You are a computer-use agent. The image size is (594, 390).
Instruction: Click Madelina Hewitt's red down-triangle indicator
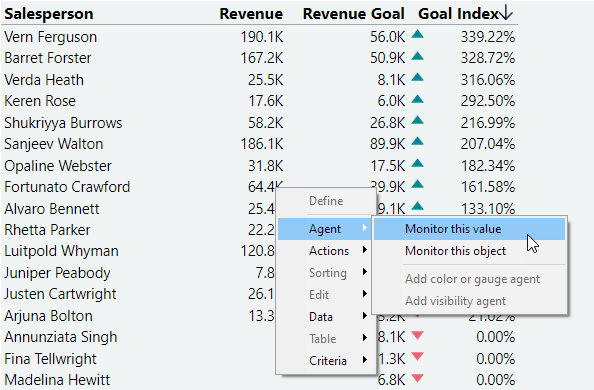[417, 378]
